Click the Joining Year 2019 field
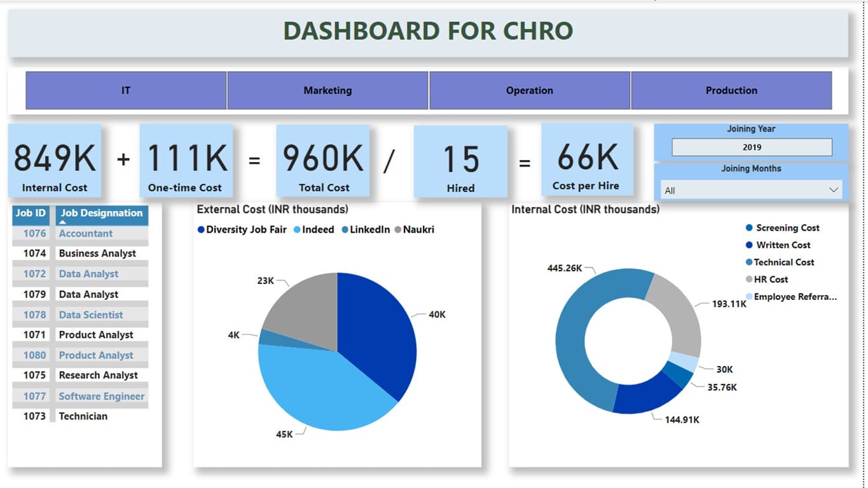This screenshot has width=868, height=488. (751, 147)
